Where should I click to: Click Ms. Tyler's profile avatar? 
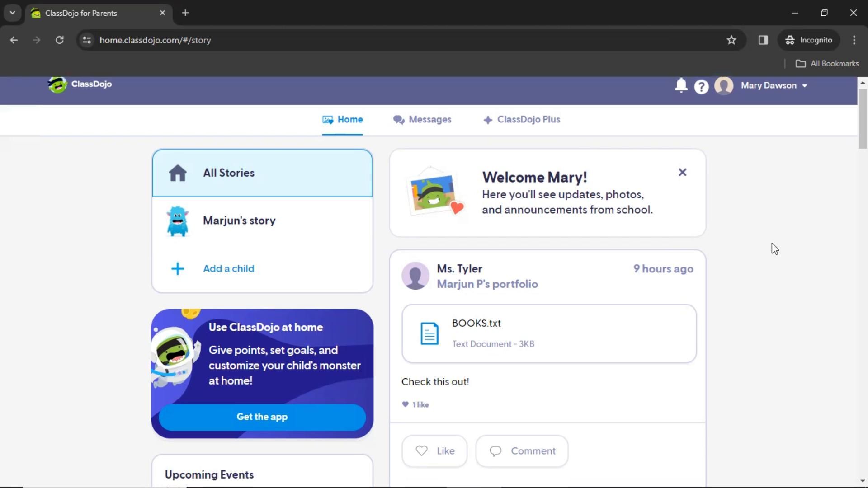click(x=415, y=276)
